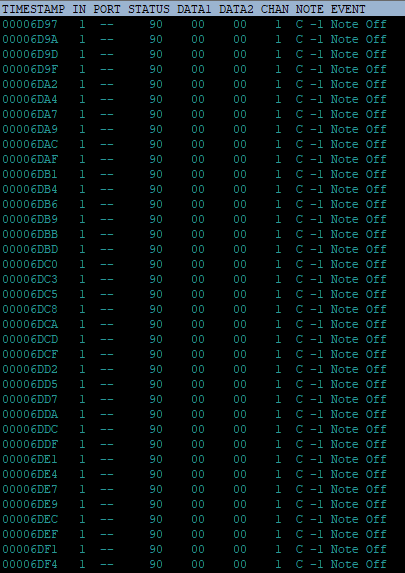Viewport: 405px width, 573px height.
Task: Select the row with timestamp 00006DCD
Action: coord(202,339)
